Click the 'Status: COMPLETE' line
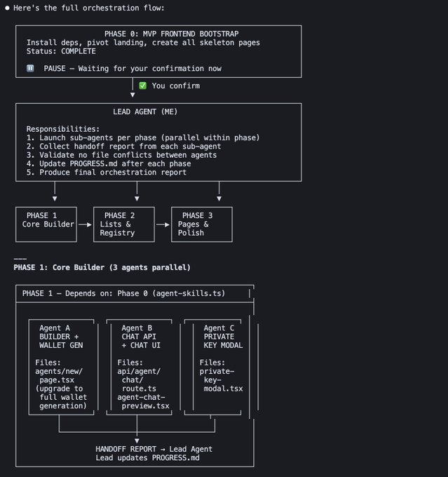 click(x=61, y=51)
